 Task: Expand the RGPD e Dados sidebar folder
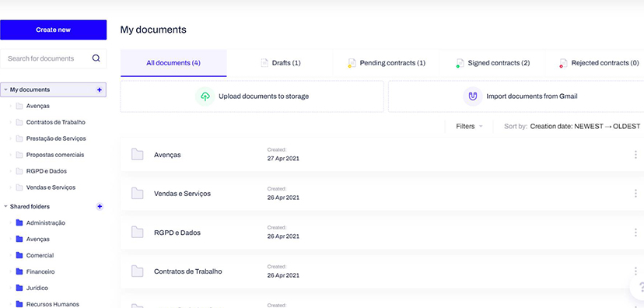[11, 171]
